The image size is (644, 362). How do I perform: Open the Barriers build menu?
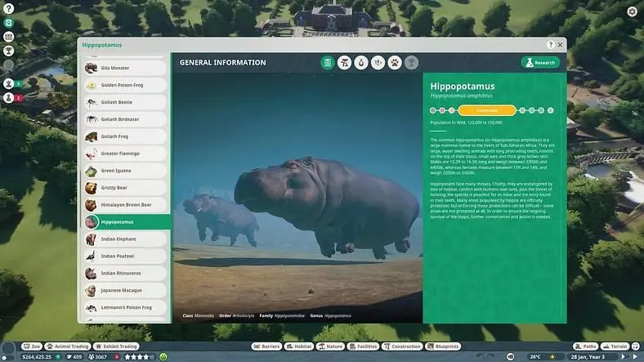(x=266, y=346)
